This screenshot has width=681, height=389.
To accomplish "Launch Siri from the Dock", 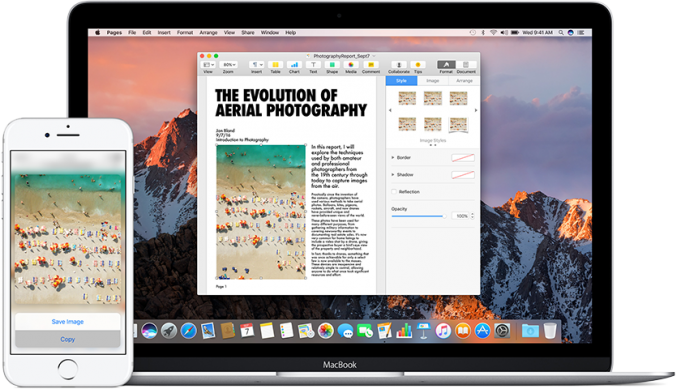I will click(x=149, y=331).
